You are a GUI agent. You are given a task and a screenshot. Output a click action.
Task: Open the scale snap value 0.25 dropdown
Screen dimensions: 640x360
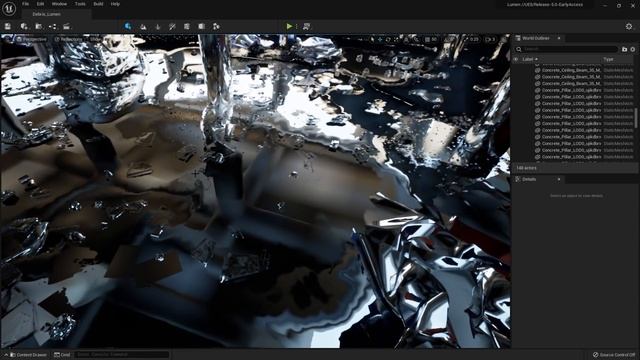click(473, 40)
